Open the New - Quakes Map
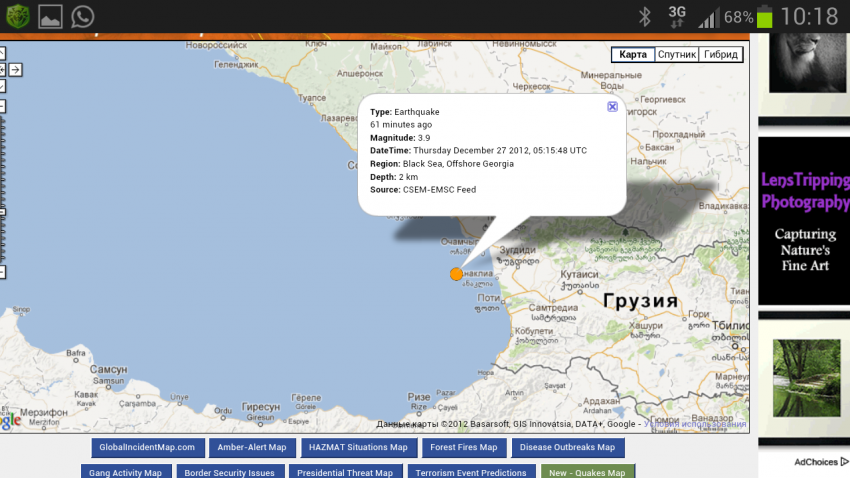The height and width of the screenshot is (478, 850). coord(588,473)
